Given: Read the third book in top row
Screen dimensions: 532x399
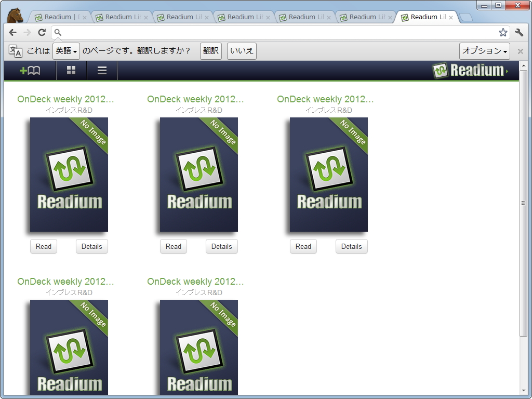Looking at the screenshot, I should coord(303,246).
